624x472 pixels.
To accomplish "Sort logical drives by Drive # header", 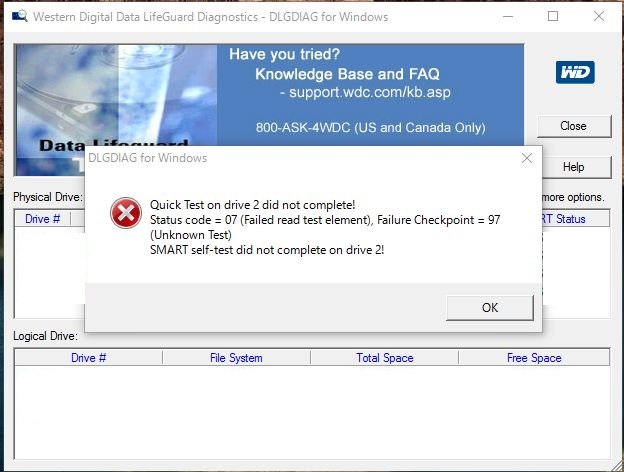I will click(x=88, y=358).
